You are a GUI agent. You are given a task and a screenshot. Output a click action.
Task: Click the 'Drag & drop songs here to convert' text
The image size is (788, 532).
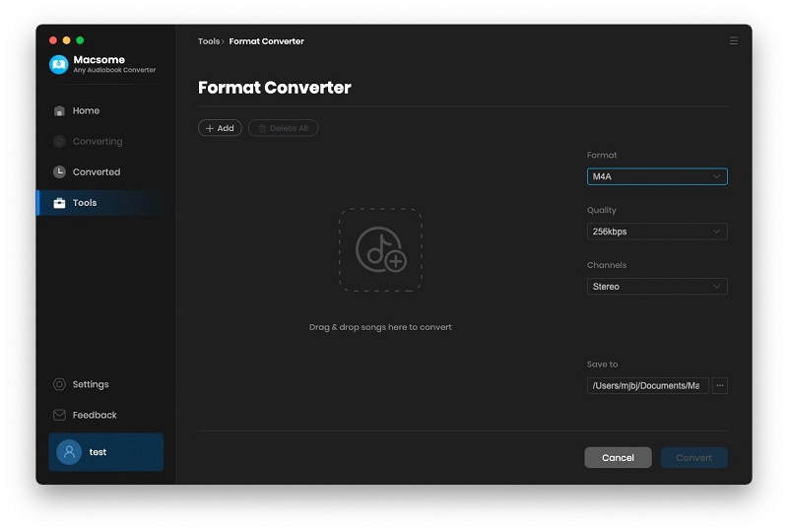(x=380, y=327)
